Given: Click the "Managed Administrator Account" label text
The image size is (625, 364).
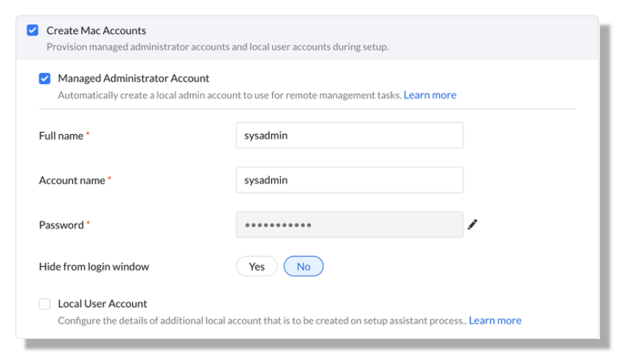Looking at the screenshot, I should (133, 78).
